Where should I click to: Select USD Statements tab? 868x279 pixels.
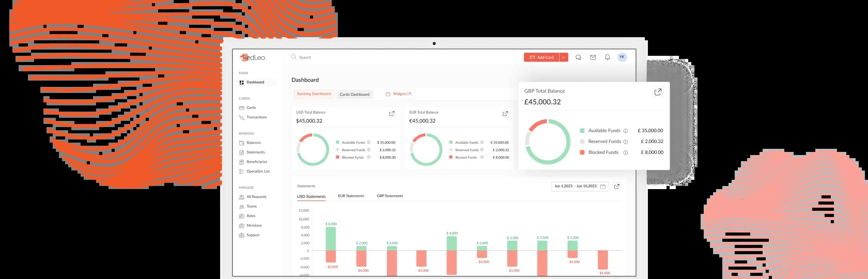(311, 196)
